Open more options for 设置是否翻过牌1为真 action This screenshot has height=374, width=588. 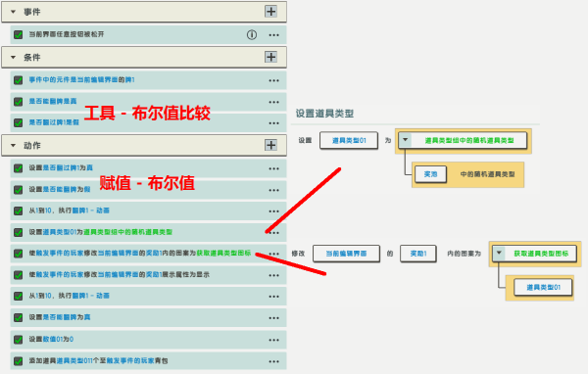273,169
